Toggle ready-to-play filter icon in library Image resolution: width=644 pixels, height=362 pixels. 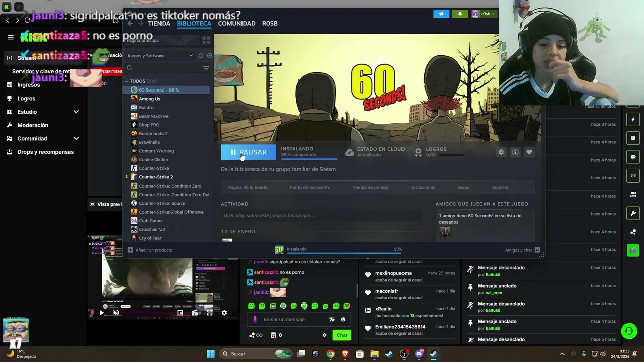point(209,56)
